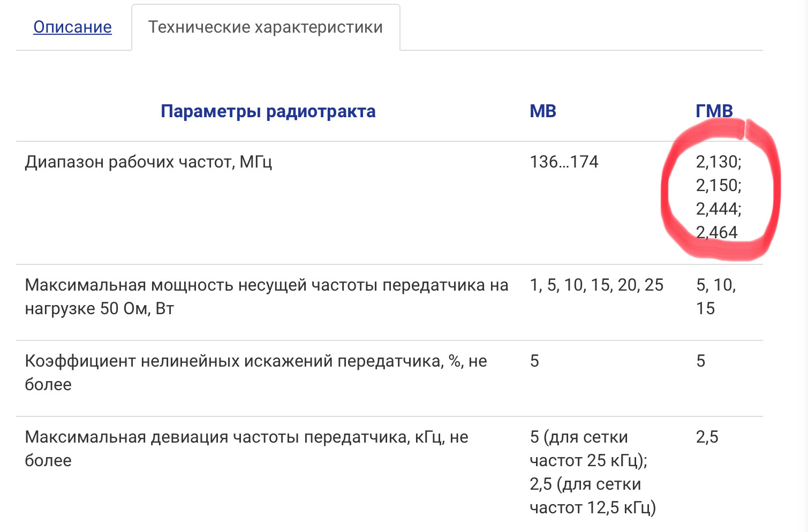
Task: Click the МВ power values 1, 5, 10, 15, 20, 25
Action: click(596, 285)
